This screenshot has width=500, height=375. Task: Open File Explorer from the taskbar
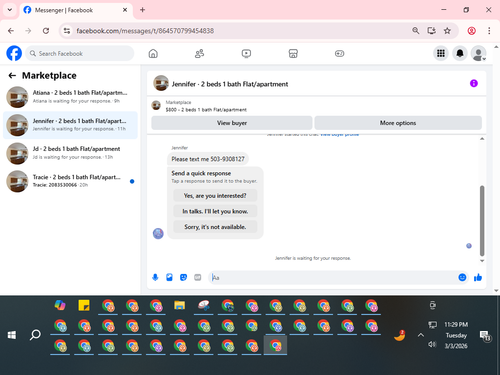tap(180, 305)
